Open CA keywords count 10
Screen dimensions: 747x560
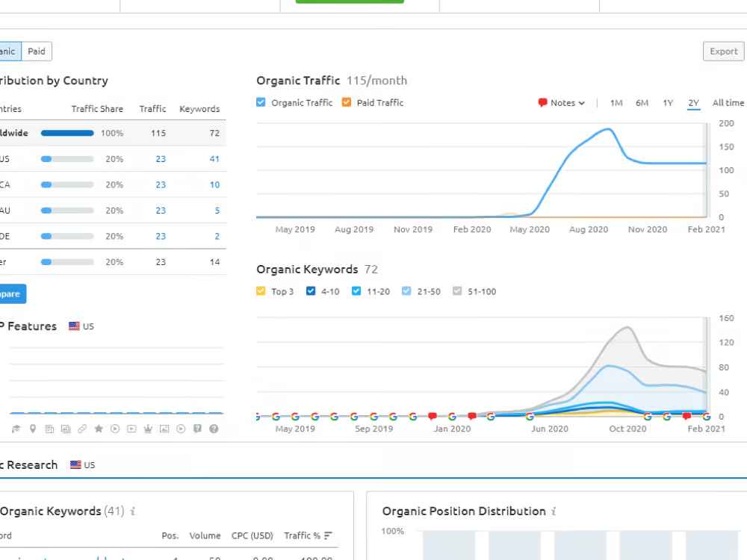[214, 184]
